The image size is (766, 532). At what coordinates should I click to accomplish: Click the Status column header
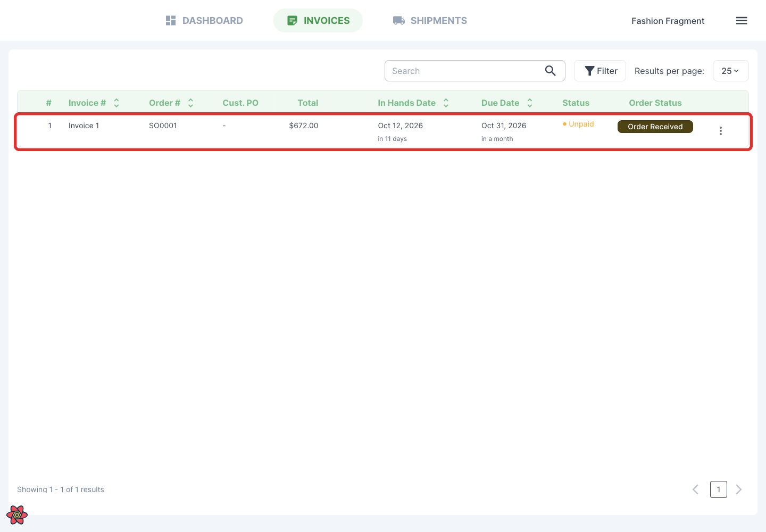[576, 103]
